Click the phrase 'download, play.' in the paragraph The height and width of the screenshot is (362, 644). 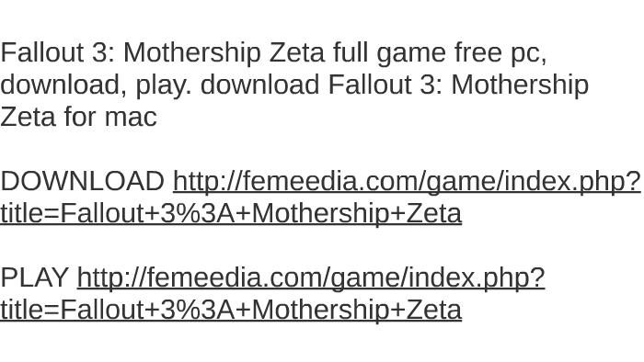[x=96, y=85]
